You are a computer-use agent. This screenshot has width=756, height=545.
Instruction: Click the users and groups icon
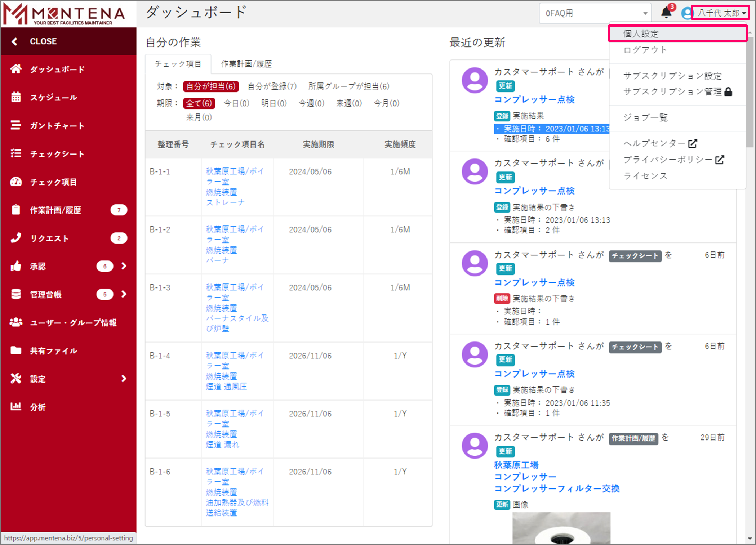16,322
